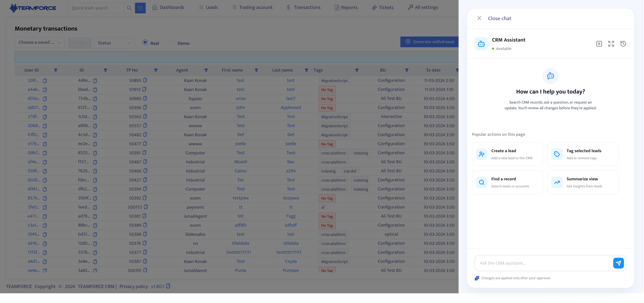Select the Real accounts radio button

tap(145, 42)
